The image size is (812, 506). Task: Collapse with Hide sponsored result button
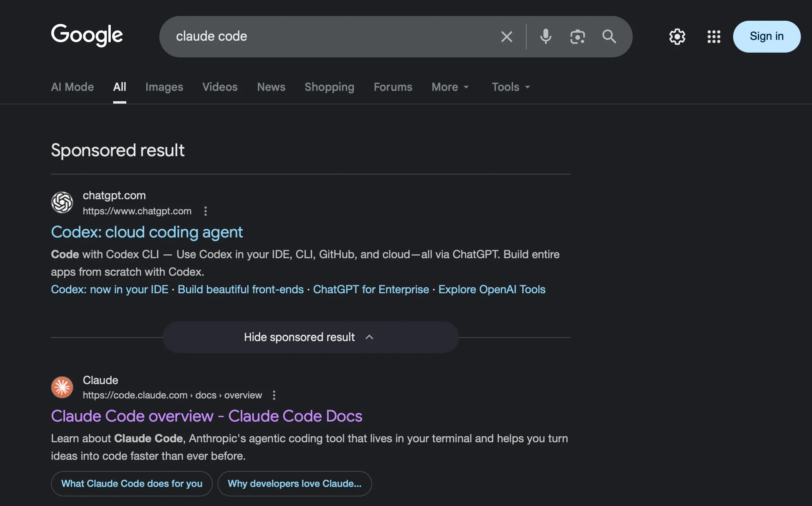(x=310, y=337)
